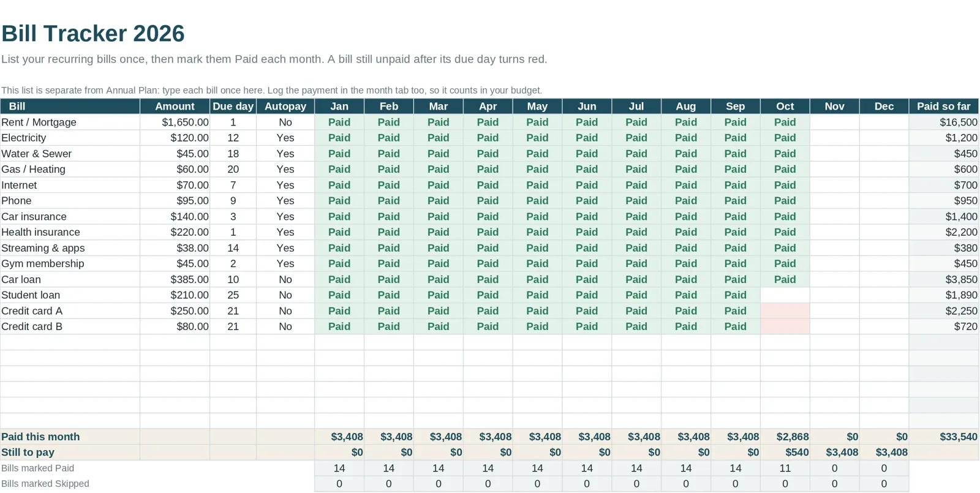Click the red October cell for Credit card A
The width and height of the screenshot is (980, 493).
click(x=785, y=311)
